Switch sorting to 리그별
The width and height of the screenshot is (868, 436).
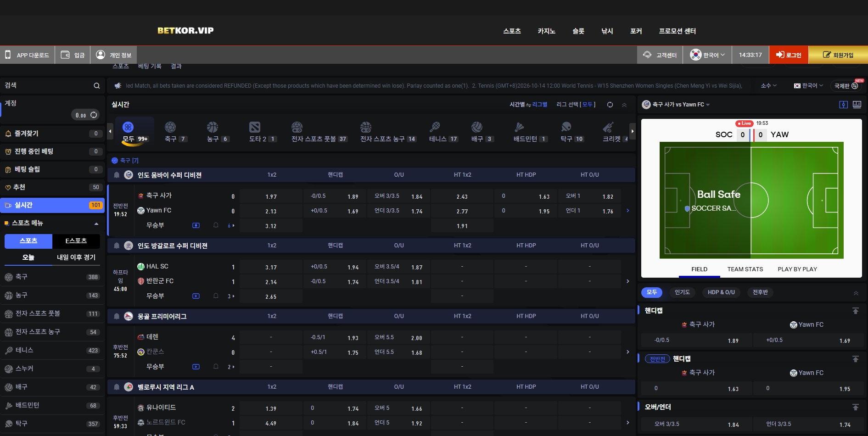(x=540, y=105)
